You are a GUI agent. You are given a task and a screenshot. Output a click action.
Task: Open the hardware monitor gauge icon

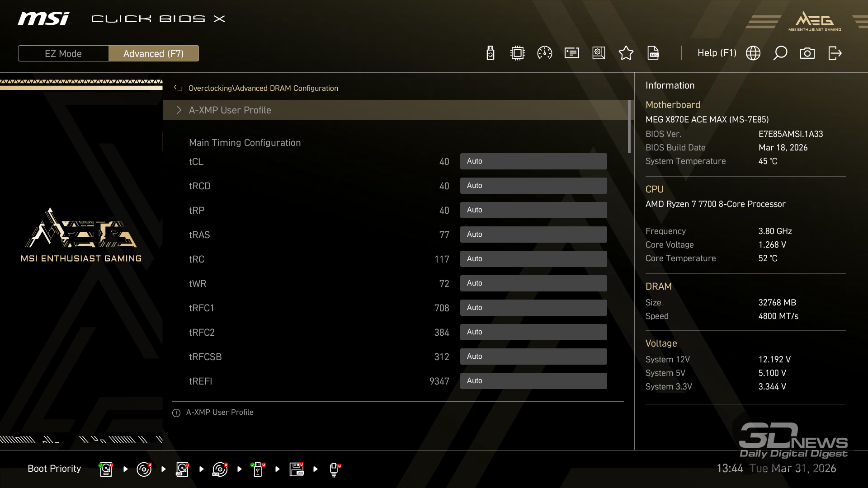point(544,53)
